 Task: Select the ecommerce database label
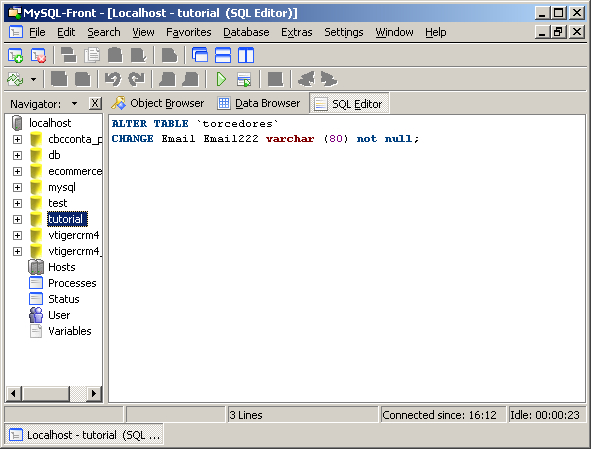pos(75,172)
